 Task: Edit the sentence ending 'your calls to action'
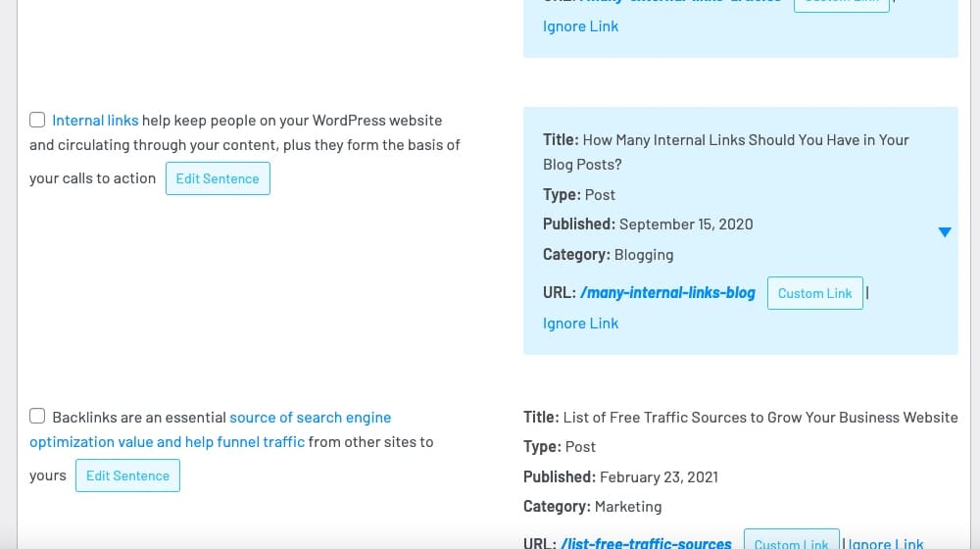pyautogui.click(x=218, y=178)
